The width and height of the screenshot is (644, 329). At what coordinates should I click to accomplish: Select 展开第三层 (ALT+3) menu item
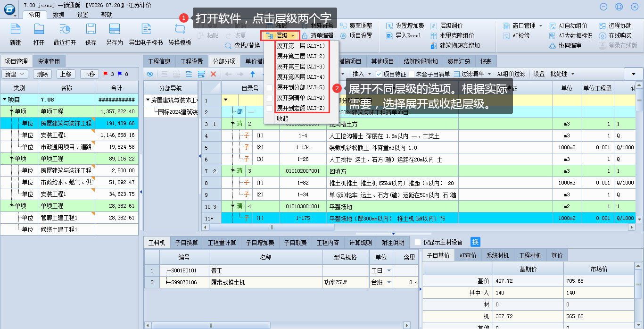pos(301,67)
